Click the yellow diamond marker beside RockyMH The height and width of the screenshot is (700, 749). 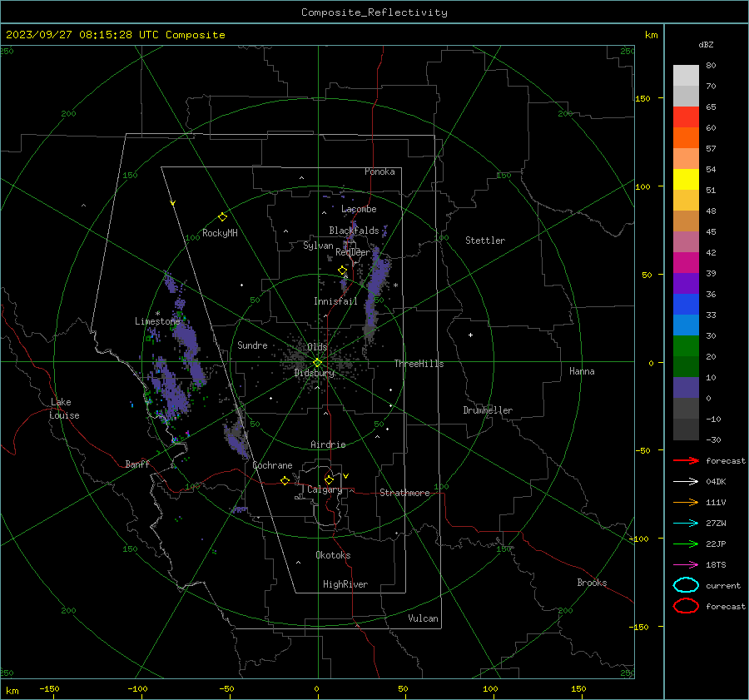(x=222, y=217)
